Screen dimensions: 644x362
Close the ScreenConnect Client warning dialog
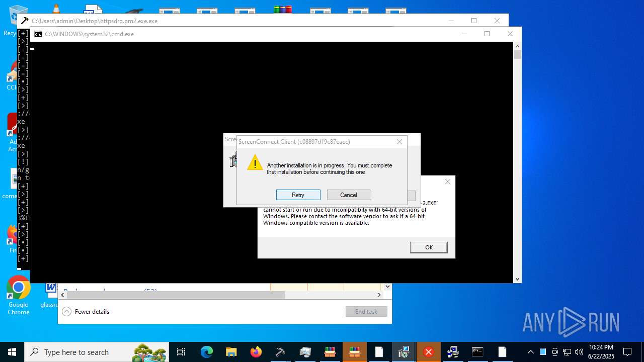(399, 142)
